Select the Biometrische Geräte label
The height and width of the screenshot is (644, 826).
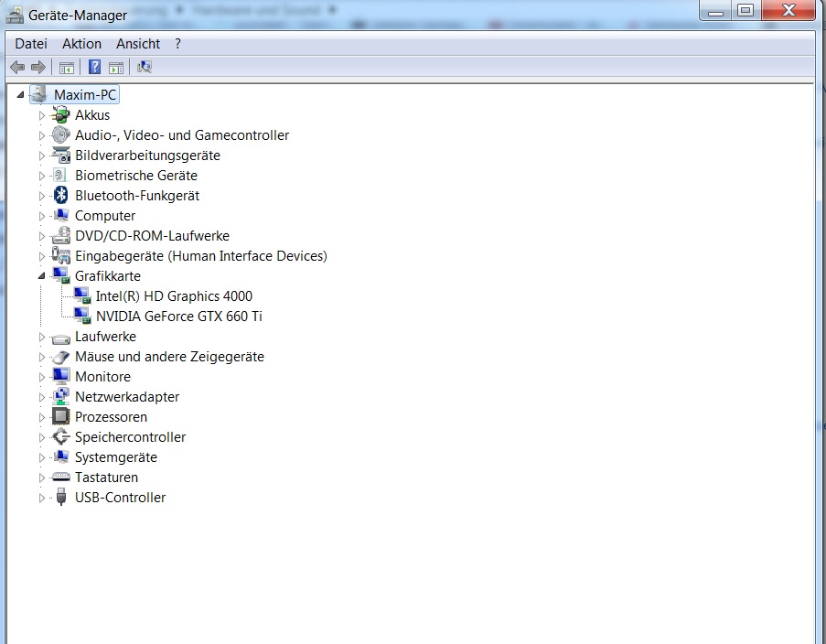point(136,176)
